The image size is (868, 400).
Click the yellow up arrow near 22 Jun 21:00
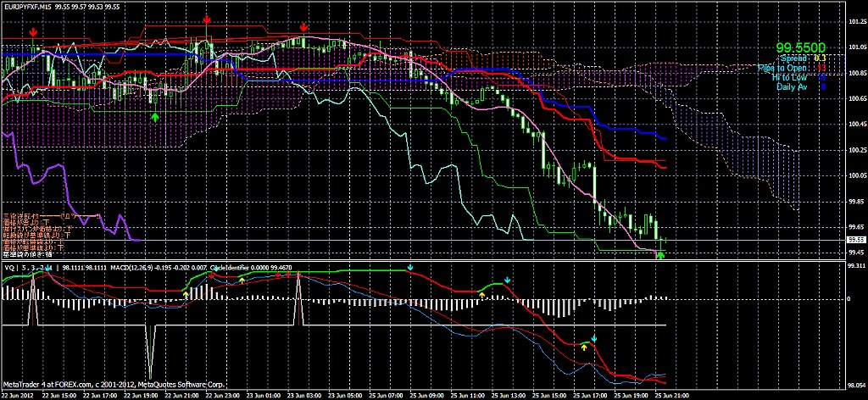coord(186,296)
